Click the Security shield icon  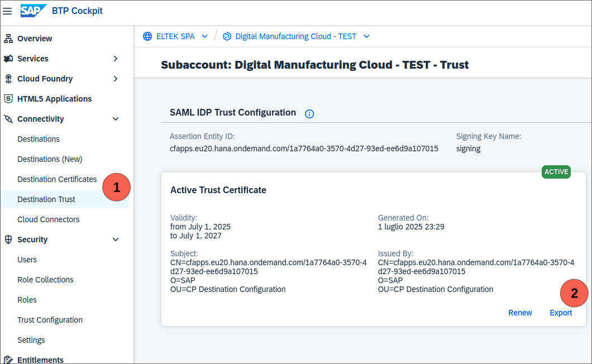pyautogui.click(x=8, y=240)
